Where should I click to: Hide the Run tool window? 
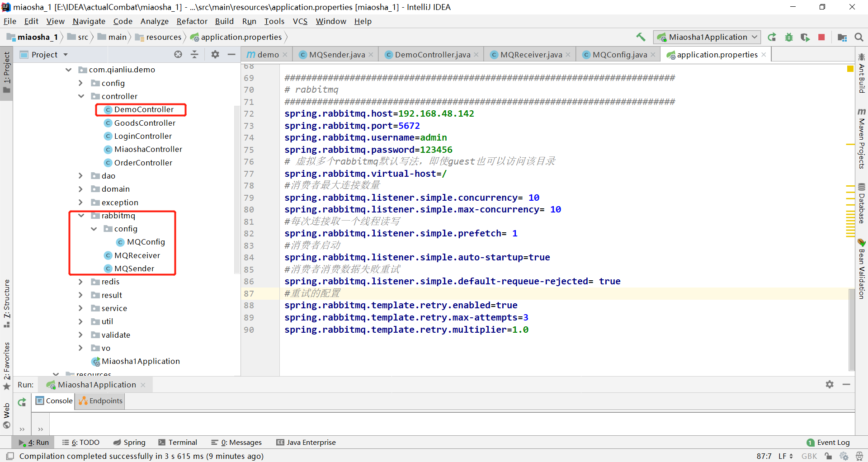coord(846,384)
